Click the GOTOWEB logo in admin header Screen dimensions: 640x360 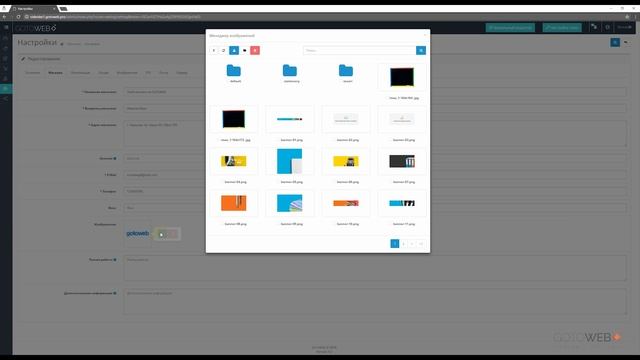click(x=36, y=28)
